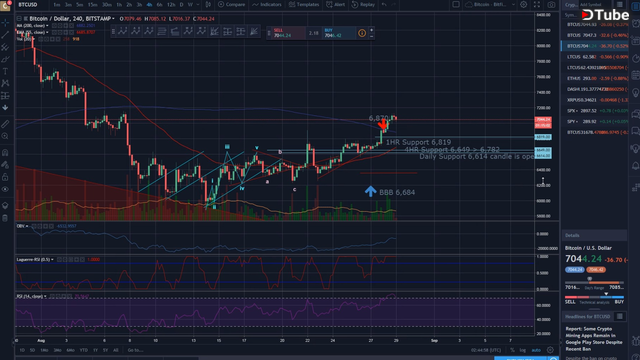
Task: Open the Crypto watchlist tab
Action: 570,4
